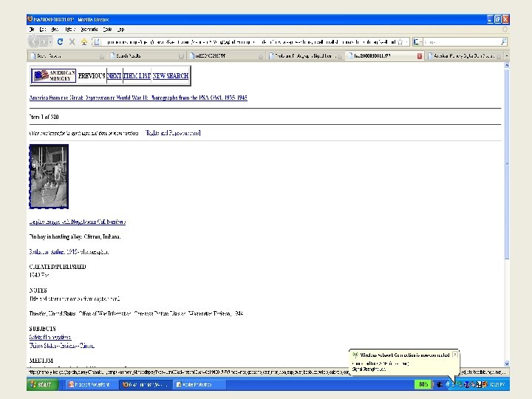This screenshot has width=532, height=399.
Task: Click the page scrollbar up arrow
Action: point(507,66)
